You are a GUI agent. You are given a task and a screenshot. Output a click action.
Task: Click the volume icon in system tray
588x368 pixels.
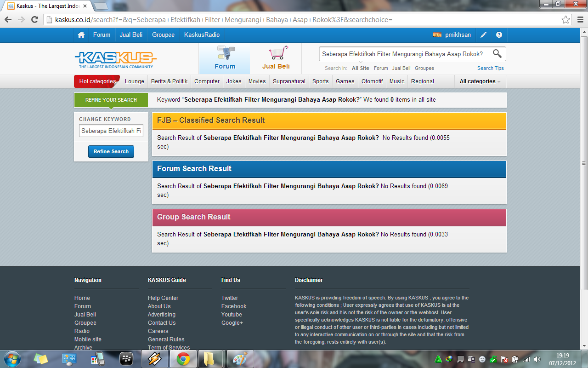click(537, 359)
